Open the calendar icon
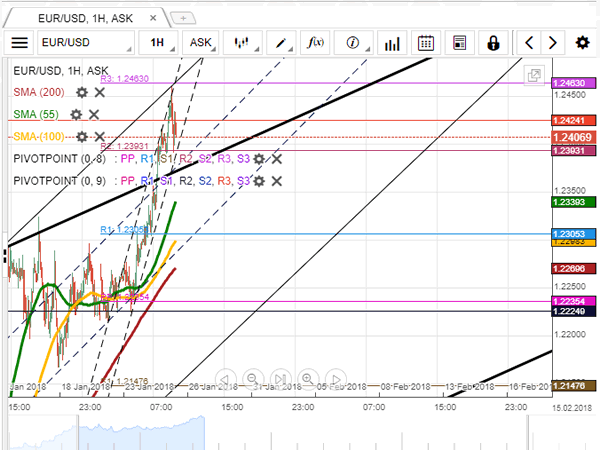This screenshot has height=451, width=600. pos(426,42)
